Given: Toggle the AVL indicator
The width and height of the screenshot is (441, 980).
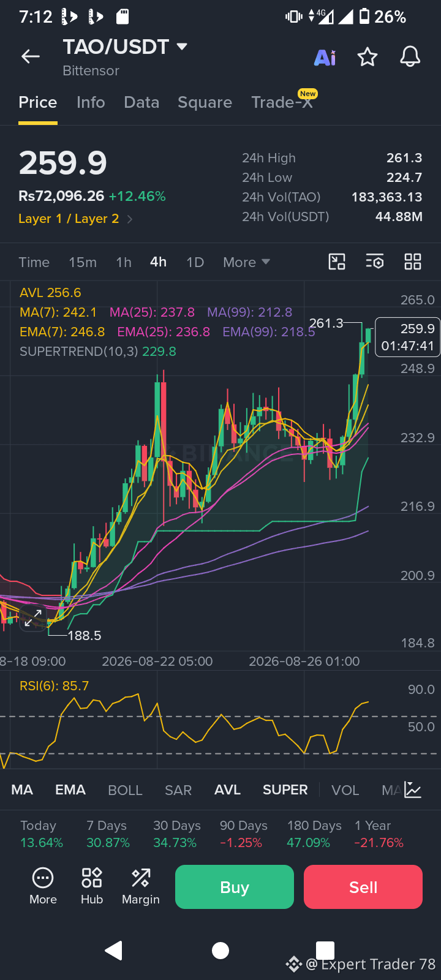Looking at the screenshot, I should click(x=227, y=790).
